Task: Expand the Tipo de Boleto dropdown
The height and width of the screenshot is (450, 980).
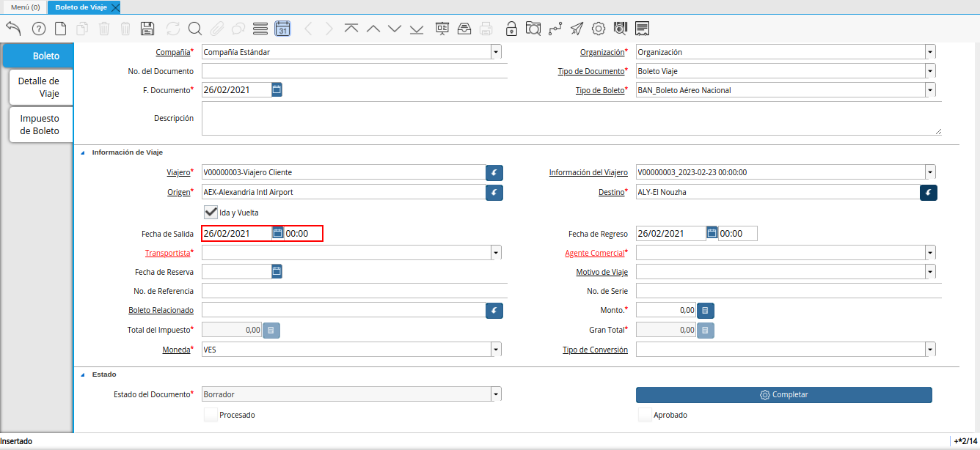Action: click(930, 90)
